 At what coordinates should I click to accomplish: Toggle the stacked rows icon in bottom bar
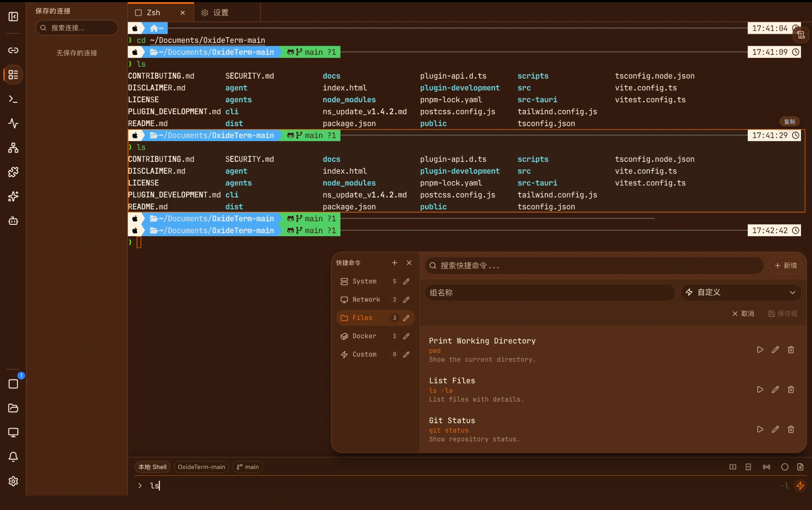tap(748, 467)
